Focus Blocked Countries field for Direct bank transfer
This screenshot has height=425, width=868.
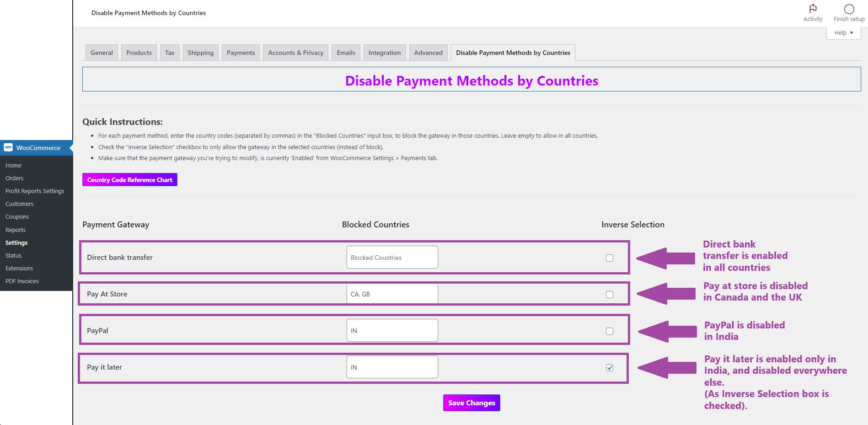coord(392,258)
